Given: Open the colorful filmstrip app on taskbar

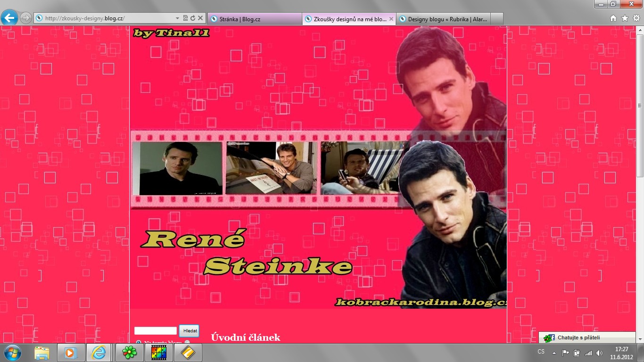Looking at the screenshot, I should tap(158, 353).
